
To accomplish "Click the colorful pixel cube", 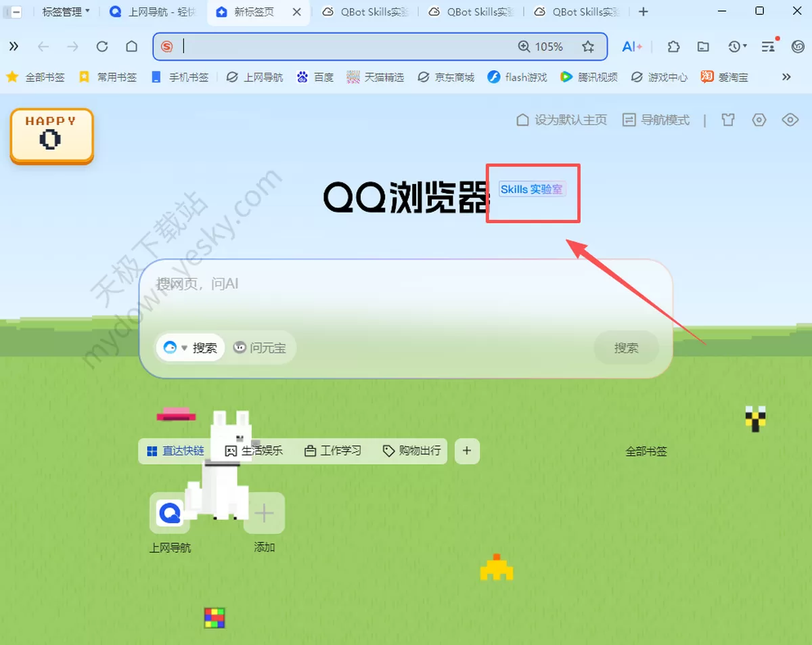I will 215,618.
